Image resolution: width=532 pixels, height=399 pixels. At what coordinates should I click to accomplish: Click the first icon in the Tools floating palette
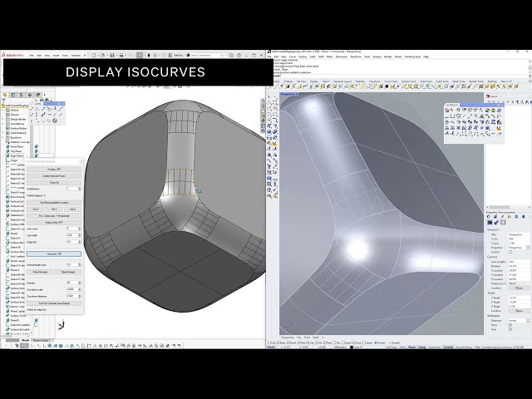coord(447,111)
